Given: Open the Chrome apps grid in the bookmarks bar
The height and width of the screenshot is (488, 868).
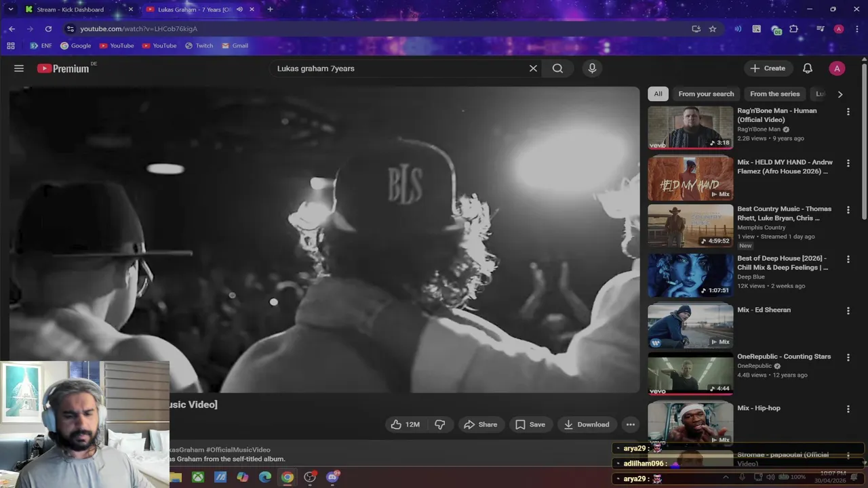Looking at the screenshot, I should (11, 46).
